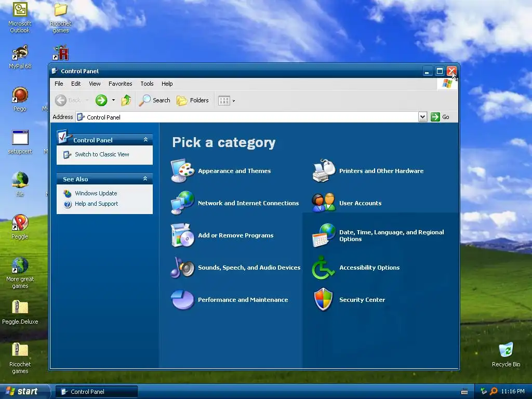Click the Add or Remove Programs icon
532x399 pixels.
182,235
